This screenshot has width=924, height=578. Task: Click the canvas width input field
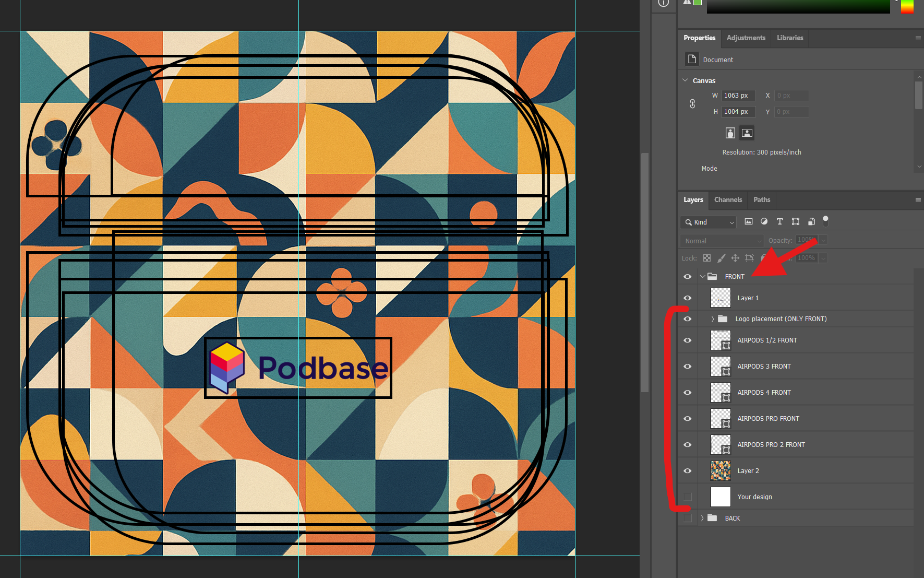[738, 96]
